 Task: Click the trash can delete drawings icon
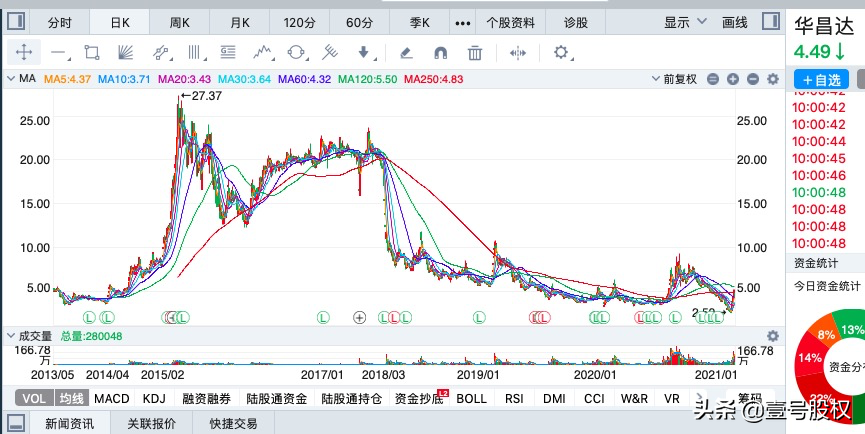(x=475, y=53)
